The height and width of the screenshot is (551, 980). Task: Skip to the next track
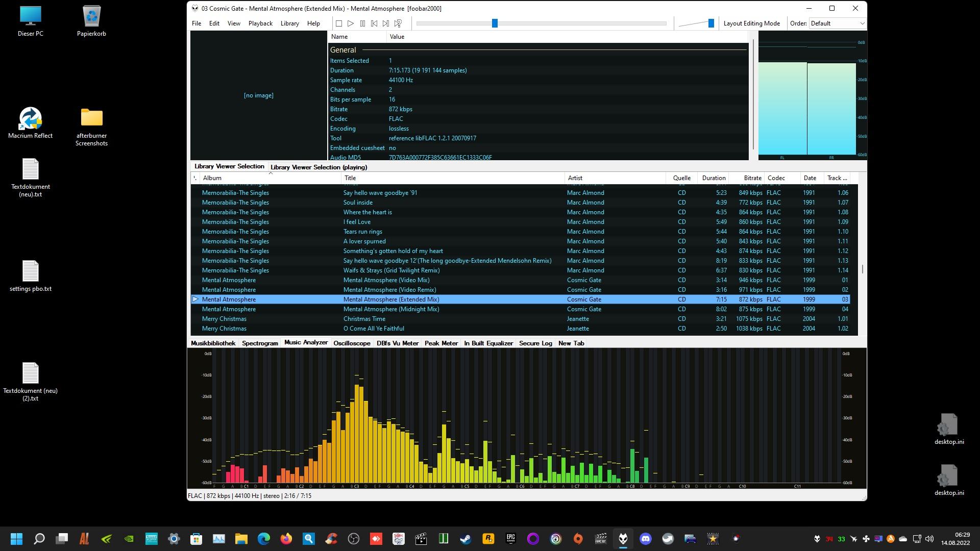[x=386, y=23]
